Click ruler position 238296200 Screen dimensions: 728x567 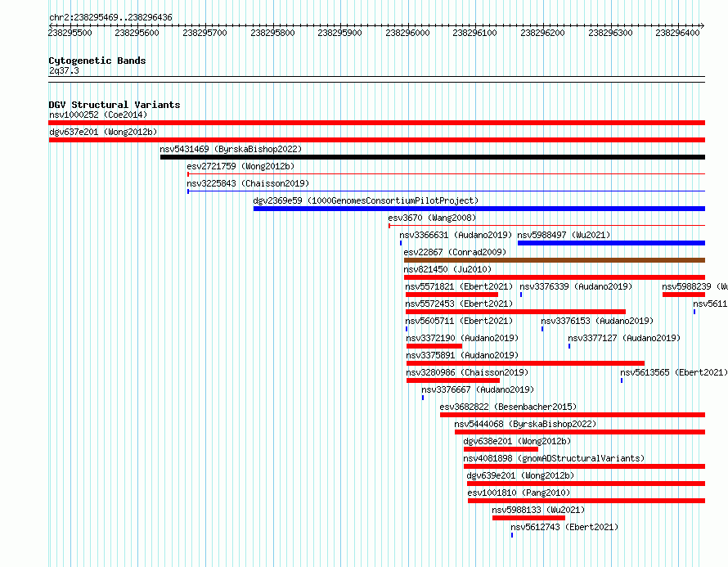point(542,33)
